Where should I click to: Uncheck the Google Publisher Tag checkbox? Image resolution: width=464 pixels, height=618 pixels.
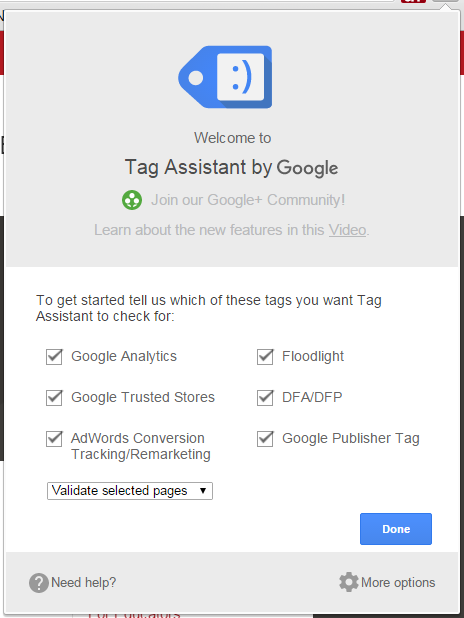click(265, 439)
